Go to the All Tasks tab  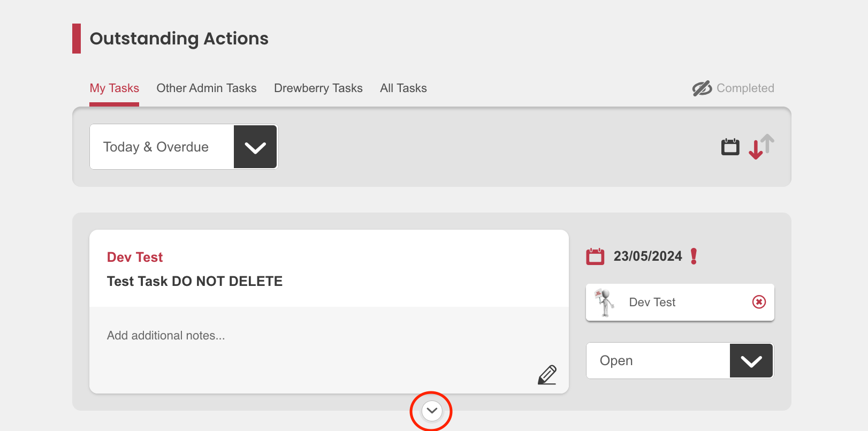[x=403, y=88]
